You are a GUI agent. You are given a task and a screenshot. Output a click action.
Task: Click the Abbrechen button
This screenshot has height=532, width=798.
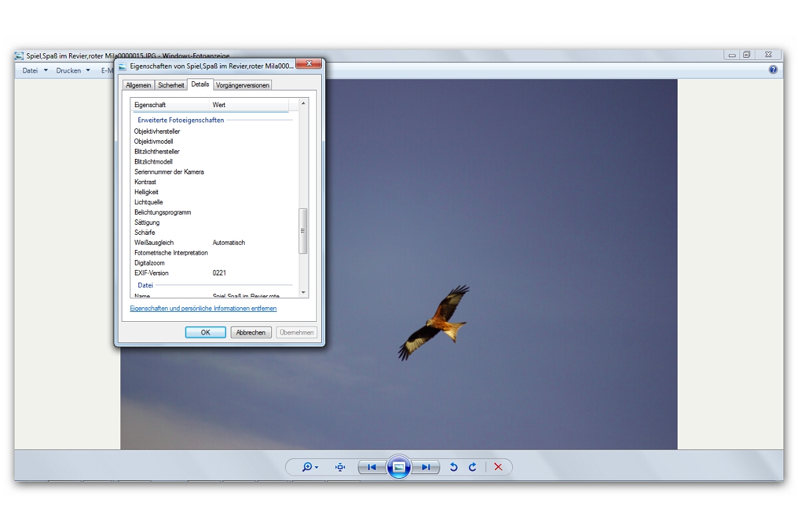pyautogui.click(x=251, y=332)
